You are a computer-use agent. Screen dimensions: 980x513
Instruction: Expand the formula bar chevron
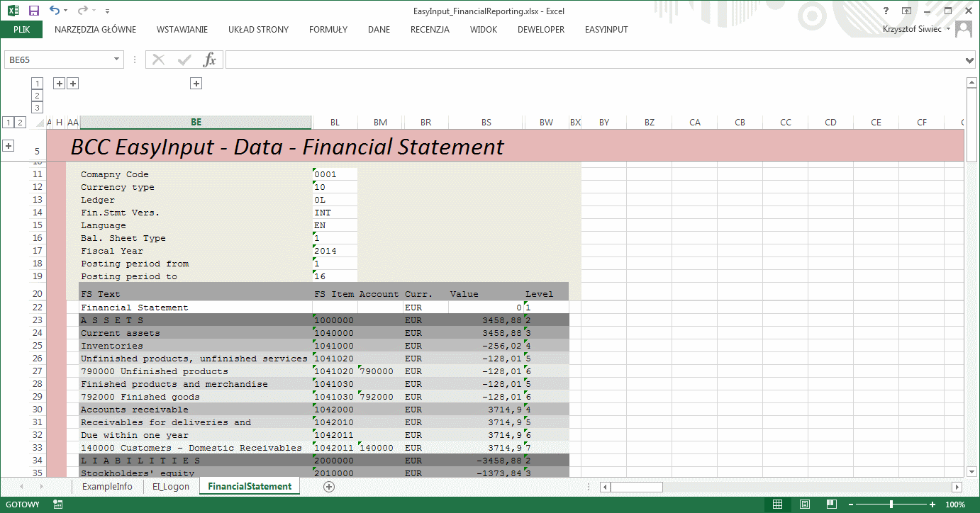[x=970, y=61]
